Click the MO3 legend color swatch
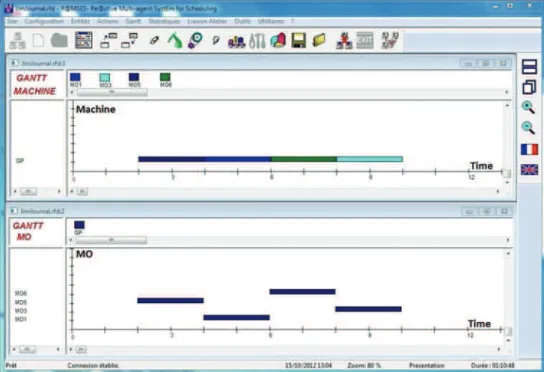The image size is (544, 372). coord(105,77)
